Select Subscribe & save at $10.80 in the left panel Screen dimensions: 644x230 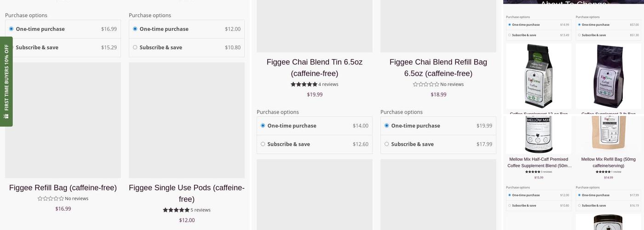[x=135, y=47]
